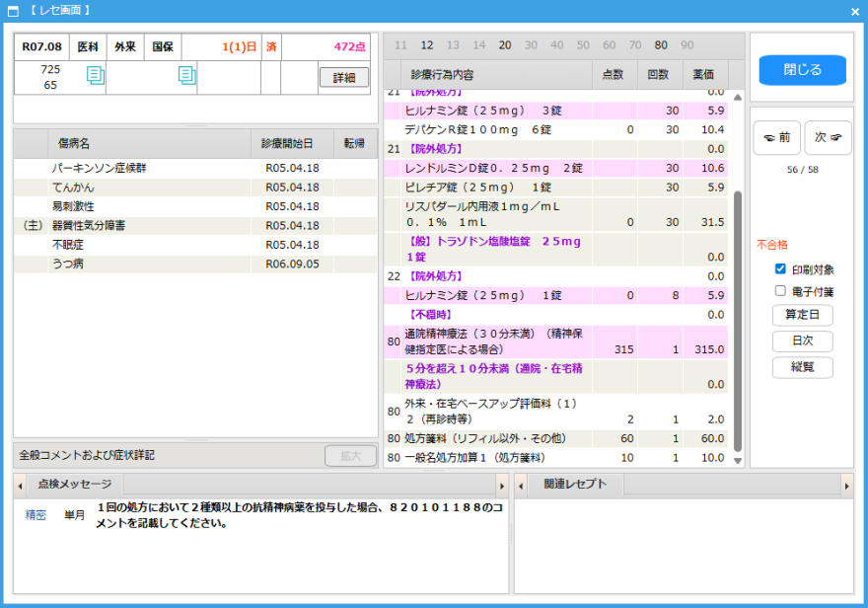The width and height of the screenshot is (868, 608).
Task: Uncheck the 印刷対象 checkbox
Action: point(780,268)
